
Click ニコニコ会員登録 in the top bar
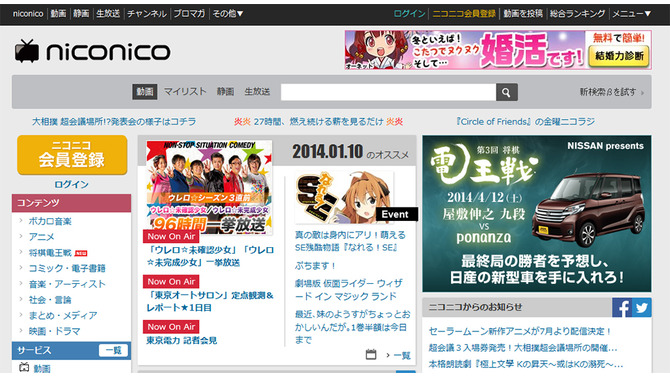pos(464,14)
